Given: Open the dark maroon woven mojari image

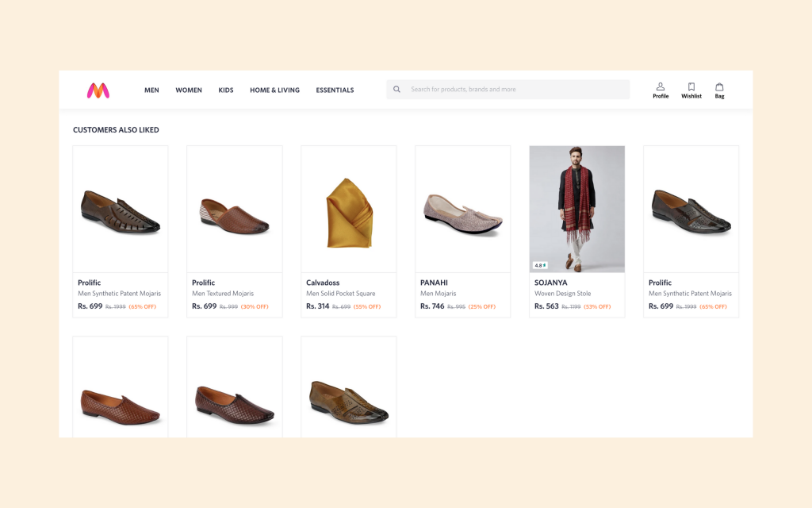Looking at the screenshot, I should [235, 387].
